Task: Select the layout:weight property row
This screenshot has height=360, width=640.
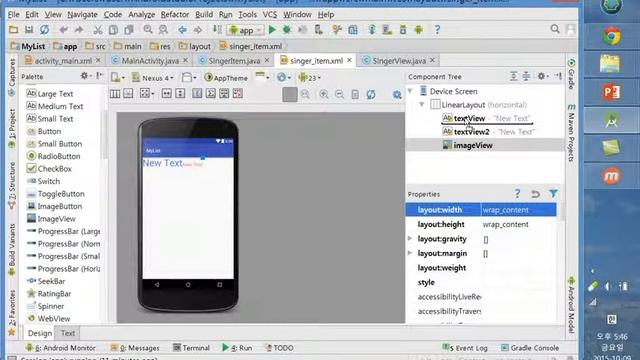Action: pos(481,268)
